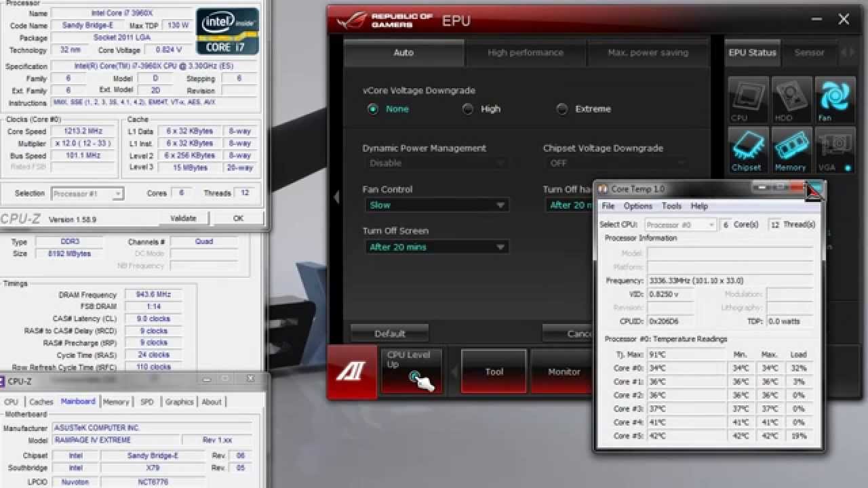Switch to the Auto mode tab
The image size is (868, 488).
point(403,53)
